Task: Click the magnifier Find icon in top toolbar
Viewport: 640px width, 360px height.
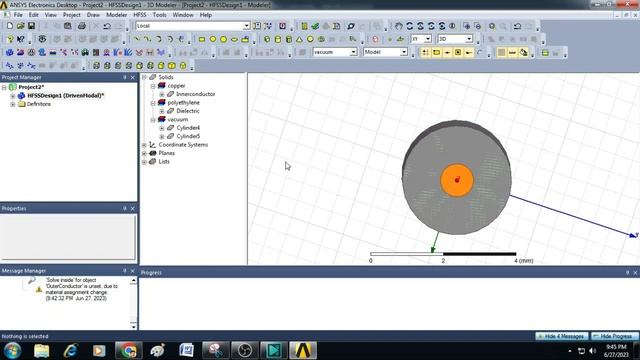Action: click(x=351, y=26)
